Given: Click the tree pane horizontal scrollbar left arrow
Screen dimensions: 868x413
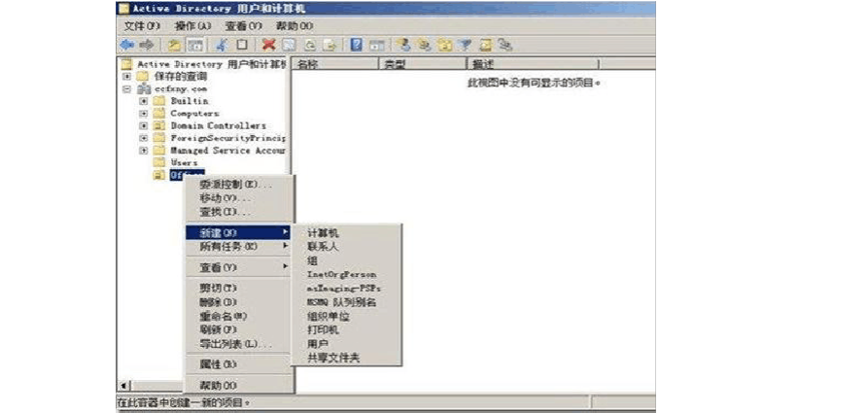Looking at the screenshot, I should point(122,386).
